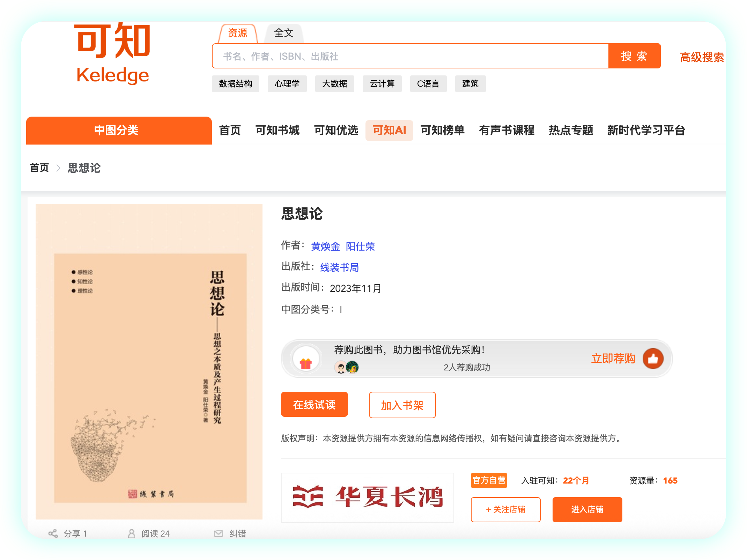Click the gift box icon
This screenshot has height=560, width=747.
(x=306, y=363)
